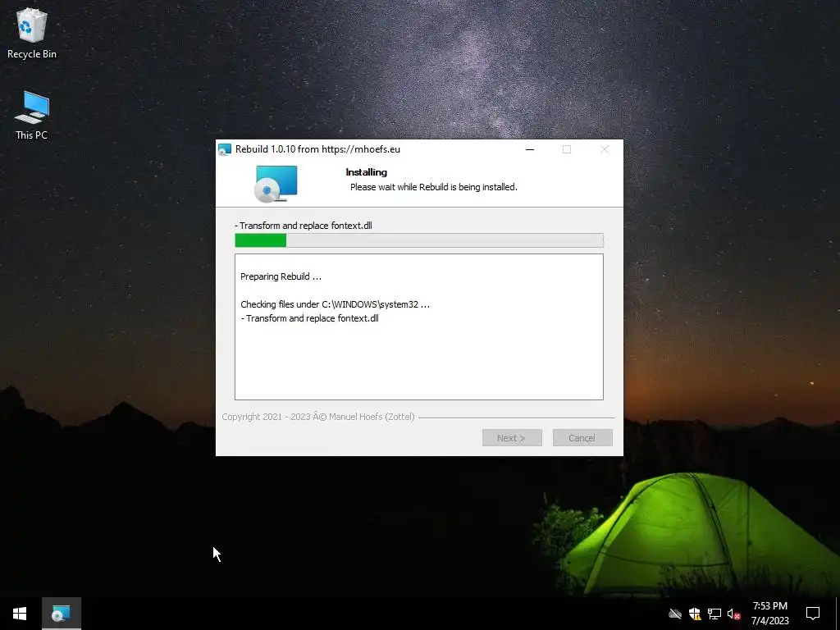
Task: Click the fontext.dll line inside the log box
Action: [x=309, y=318]
